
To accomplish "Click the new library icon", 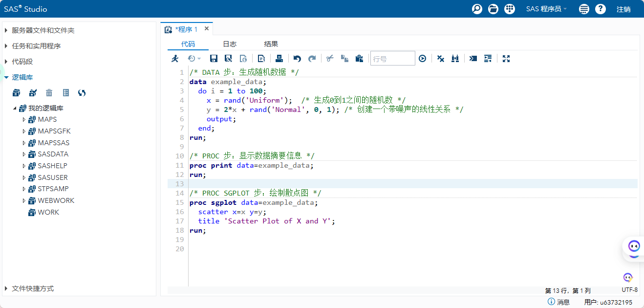I will click(17, 93).
